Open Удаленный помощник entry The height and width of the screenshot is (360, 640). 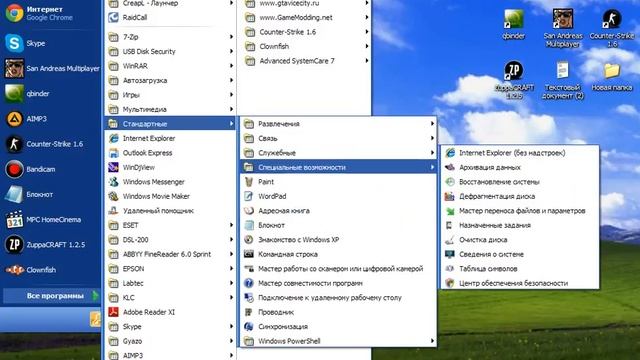pos(171,211)
